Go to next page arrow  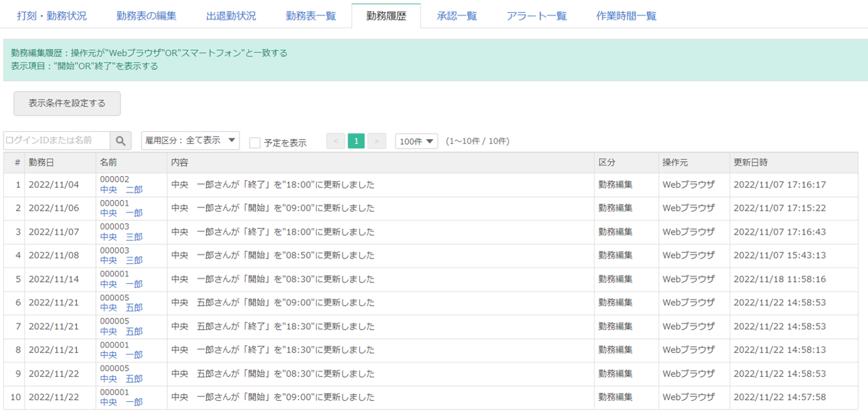(x=376, y=141)
